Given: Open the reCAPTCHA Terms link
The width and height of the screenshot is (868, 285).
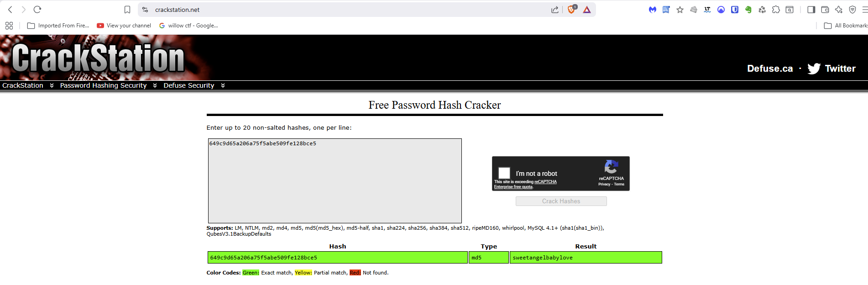Looking at the screenshot, I should [619, 184].
